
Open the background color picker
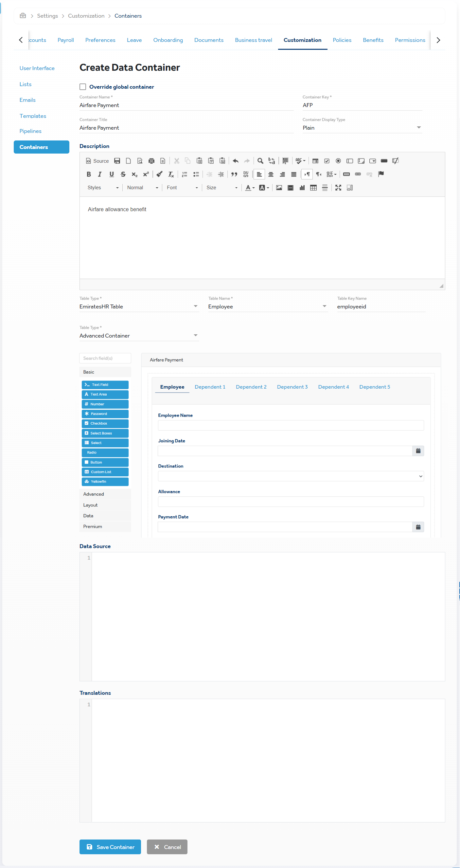tap(264, 188)
